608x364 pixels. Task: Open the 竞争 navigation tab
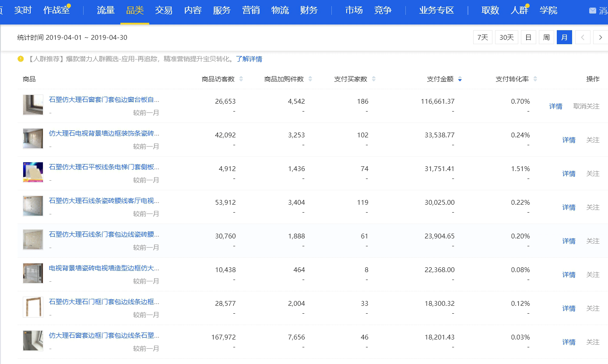point(383,10)
